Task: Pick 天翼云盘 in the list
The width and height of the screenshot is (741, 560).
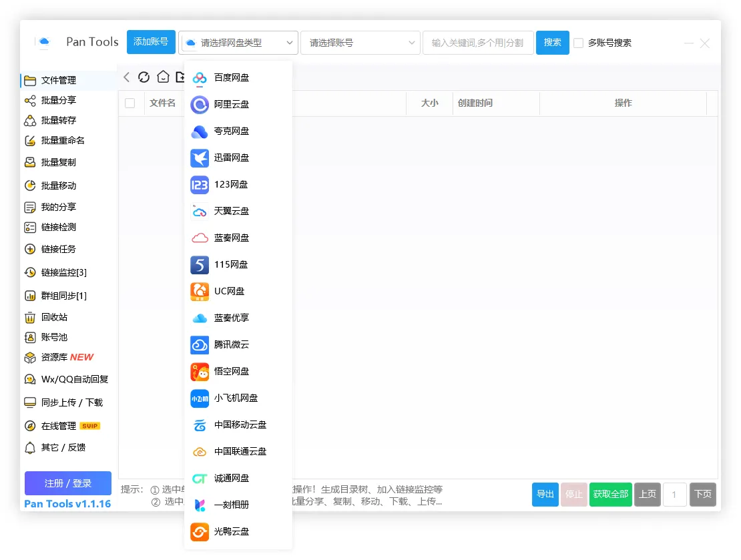Action: coord(238,211)
